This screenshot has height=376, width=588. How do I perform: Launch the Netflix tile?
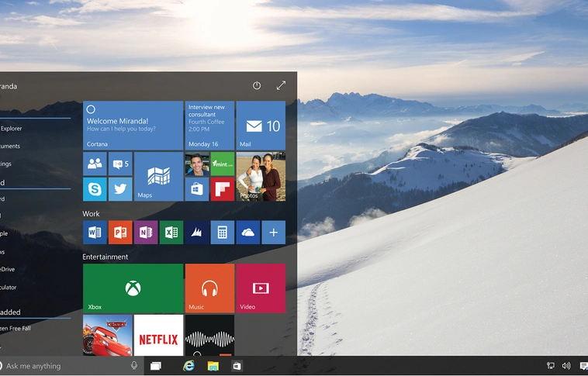click(x=158, y=335)
